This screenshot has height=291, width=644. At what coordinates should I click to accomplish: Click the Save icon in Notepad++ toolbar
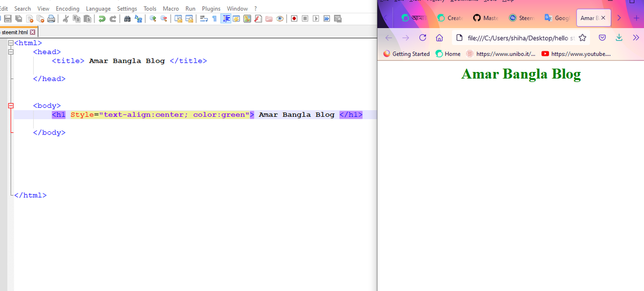pyautogui.click(x=8, y=19)
